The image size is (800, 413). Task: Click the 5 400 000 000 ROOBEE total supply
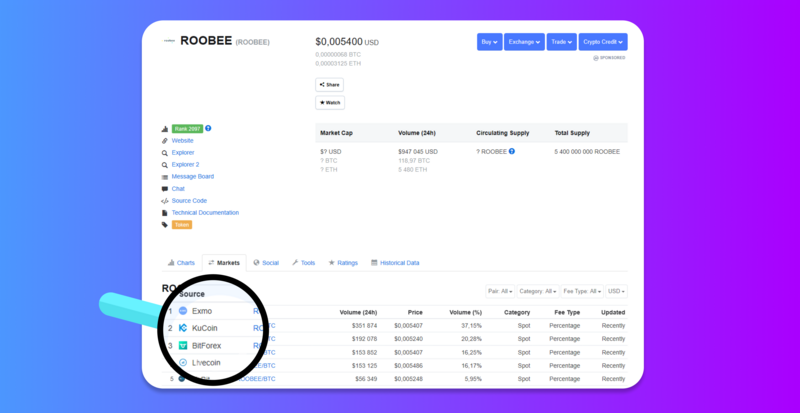coord(587,152)
